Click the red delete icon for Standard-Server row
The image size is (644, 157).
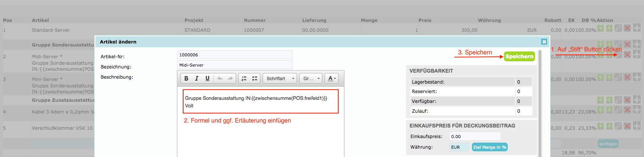point(627,28)
